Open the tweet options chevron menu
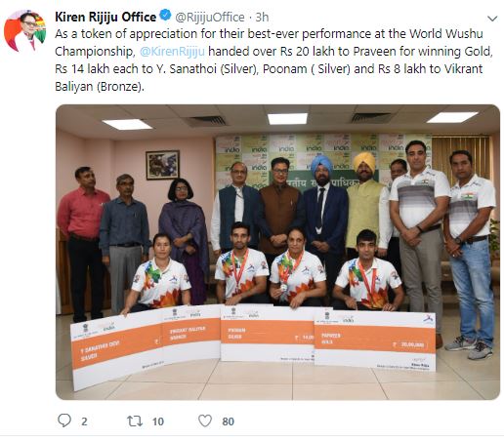This screenshot has height=441, width=504. (x=492, y=19)
